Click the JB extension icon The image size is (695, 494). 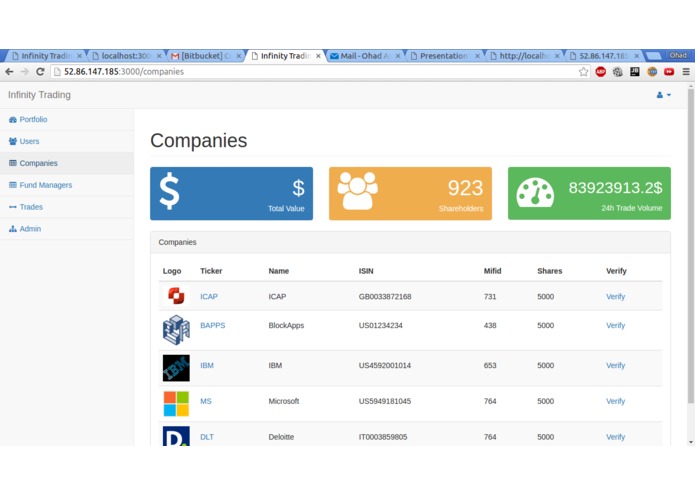pyautogui.click(x=635, y=71)
